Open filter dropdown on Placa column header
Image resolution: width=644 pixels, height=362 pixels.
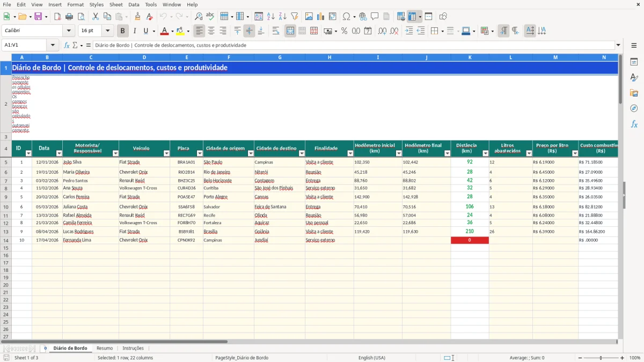pos(199,153)
